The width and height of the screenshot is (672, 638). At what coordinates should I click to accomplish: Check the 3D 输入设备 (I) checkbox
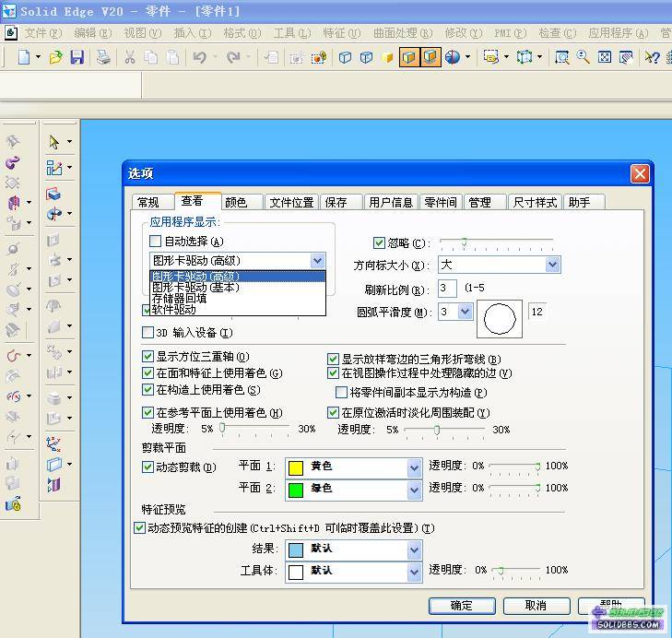pos(147,332)
